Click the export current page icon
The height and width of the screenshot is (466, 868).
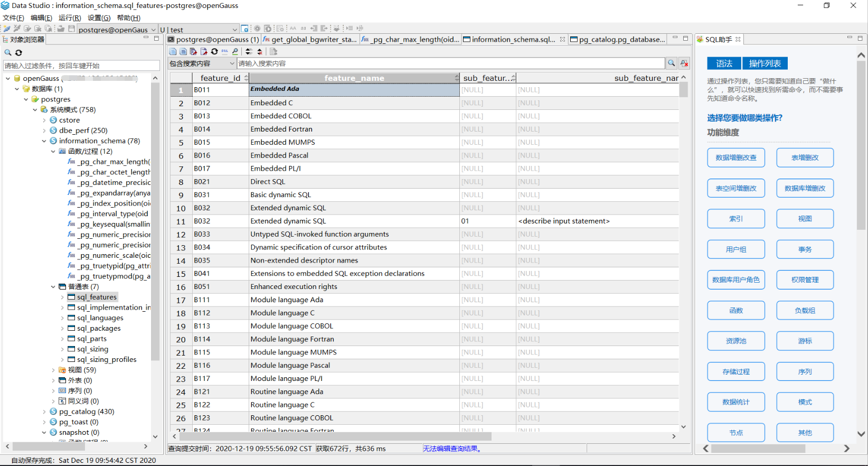pos(204,51)
